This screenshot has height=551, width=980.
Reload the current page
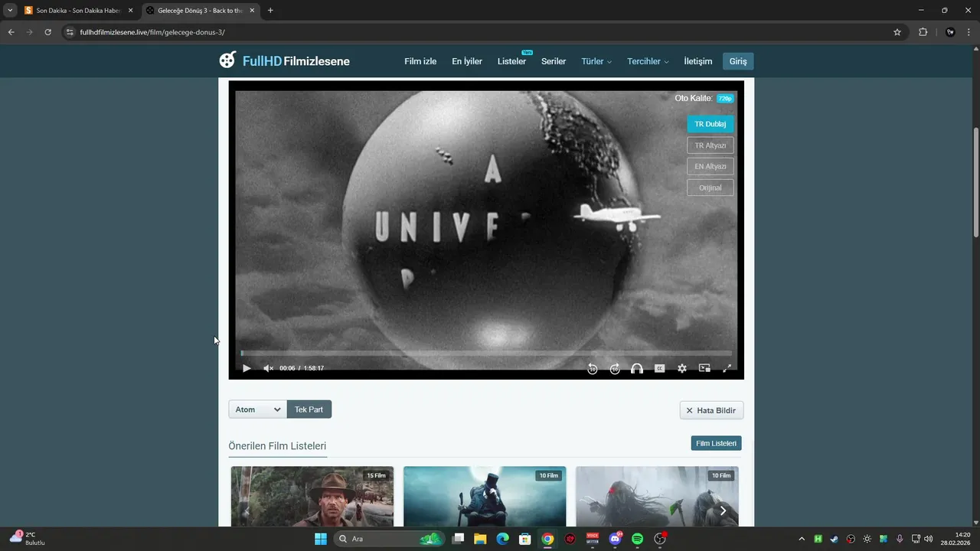47,32
